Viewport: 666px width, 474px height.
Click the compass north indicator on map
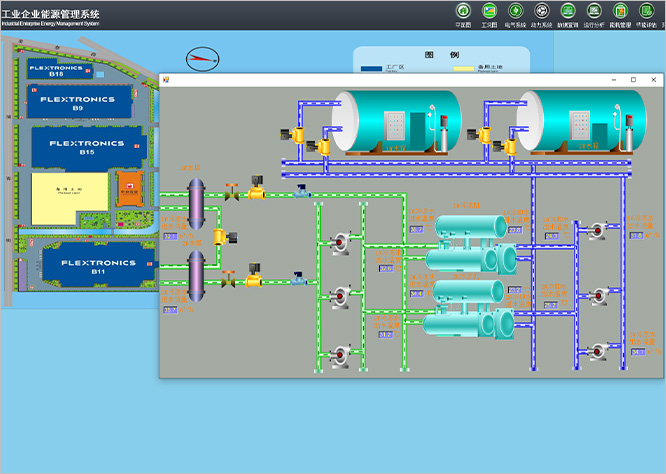pyautogui.click(x=203, y=57)
